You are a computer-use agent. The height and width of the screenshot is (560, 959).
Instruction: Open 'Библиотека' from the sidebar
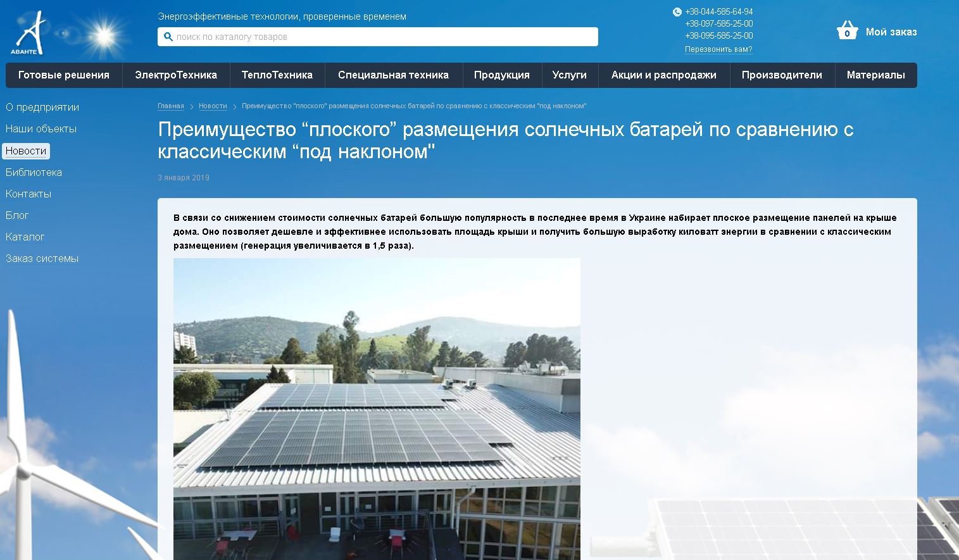pos(34,172)
